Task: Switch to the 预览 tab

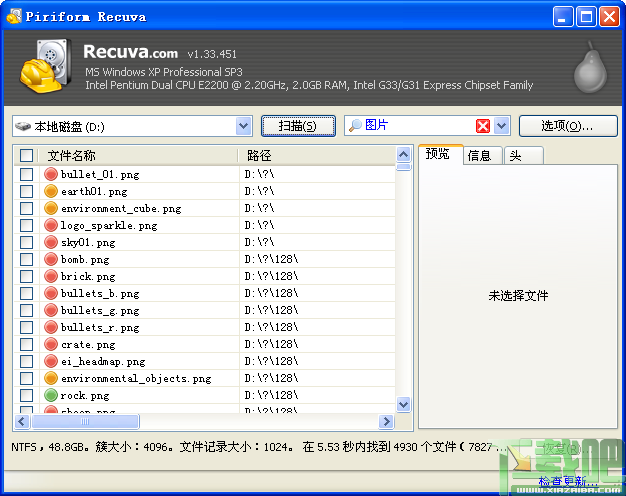Action: pos(441,154)
